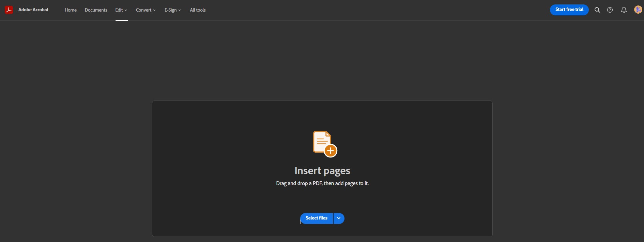Open the Documents tab
Screen dimensions: 644x242
coord(96,10)
